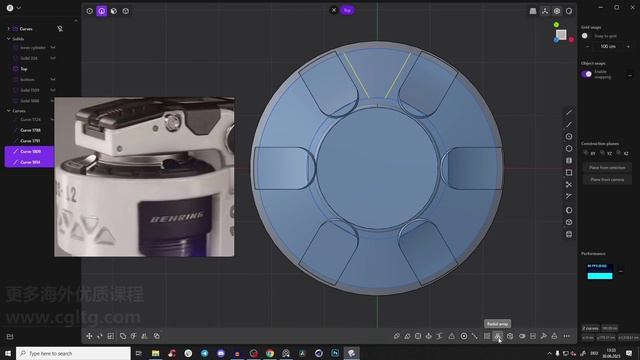The height and width of the screenshot is (360, 640).
Task: Click the three-node overlay icon in viewport header
Action: click(x=545, y=11)
